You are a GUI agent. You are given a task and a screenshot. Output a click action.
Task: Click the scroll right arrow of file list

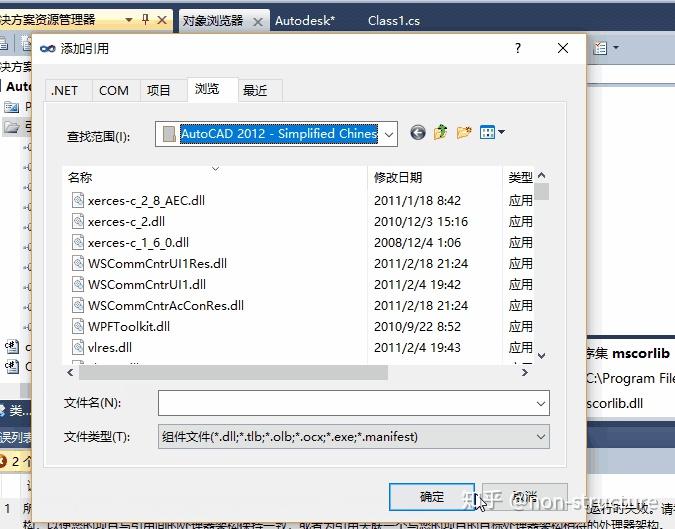pos(524,373)
